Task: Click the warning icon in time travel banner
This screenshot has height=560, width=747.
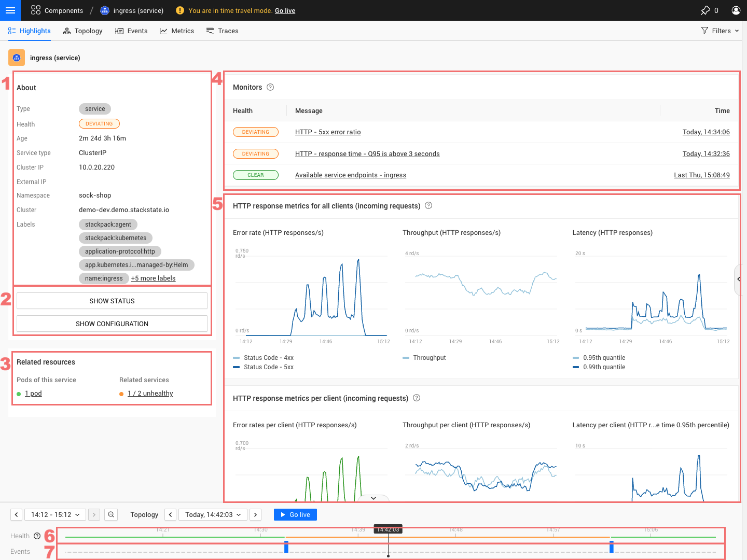Action: click(x=179, y=10)
